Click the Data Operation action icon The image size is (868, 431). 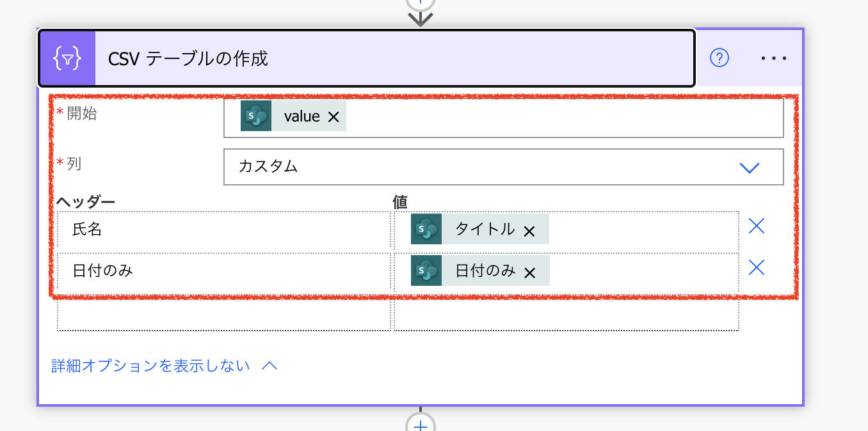[x=67, y=58]
